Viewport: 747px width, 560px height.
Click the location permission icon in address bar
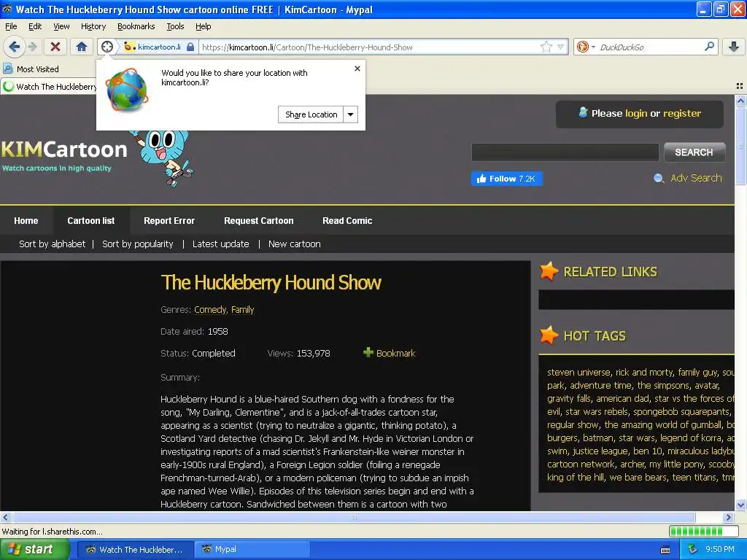click(x=107, y=47)
